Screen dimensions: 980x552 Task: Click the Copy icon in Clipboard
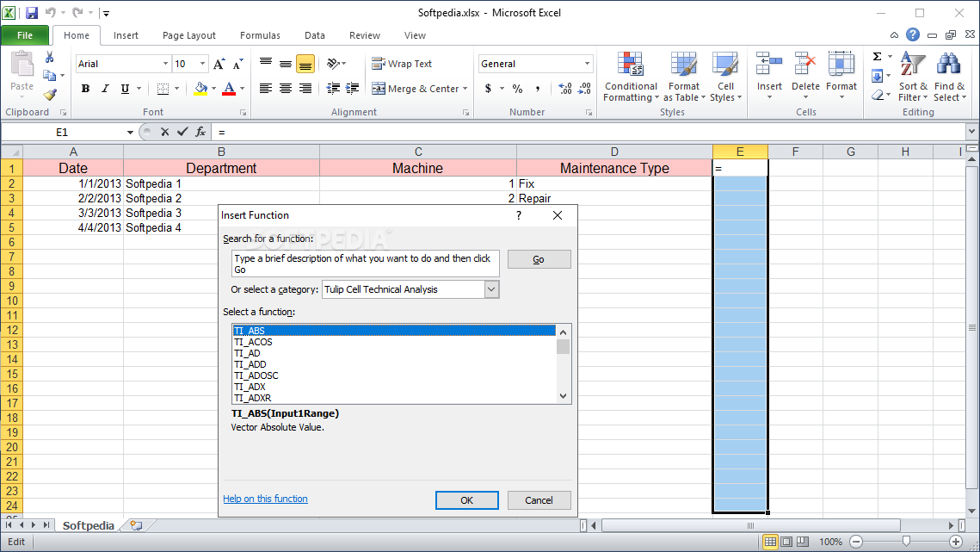[x=49, y=76]
